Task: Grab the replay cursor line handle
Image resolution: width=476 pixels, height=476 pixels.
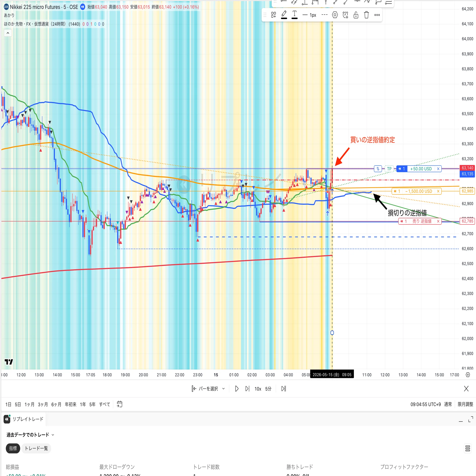Action: (x=332, y=333)
